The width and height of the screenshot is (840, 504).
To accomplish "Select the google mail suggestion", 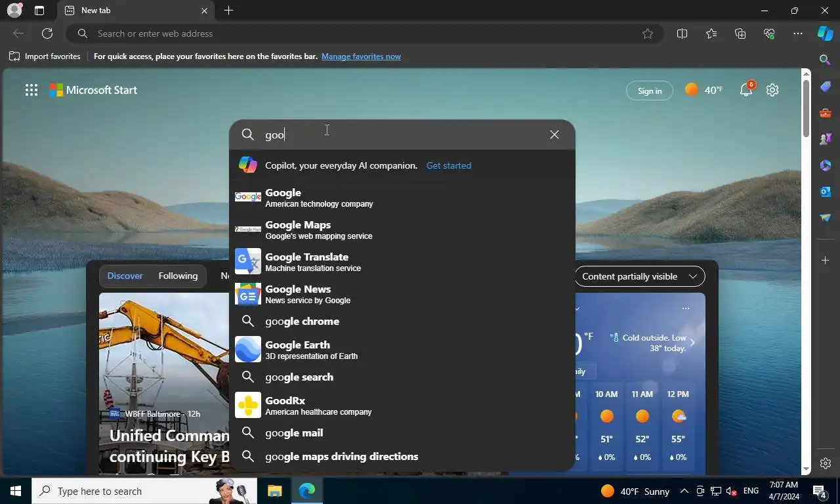I will [402, 432].
